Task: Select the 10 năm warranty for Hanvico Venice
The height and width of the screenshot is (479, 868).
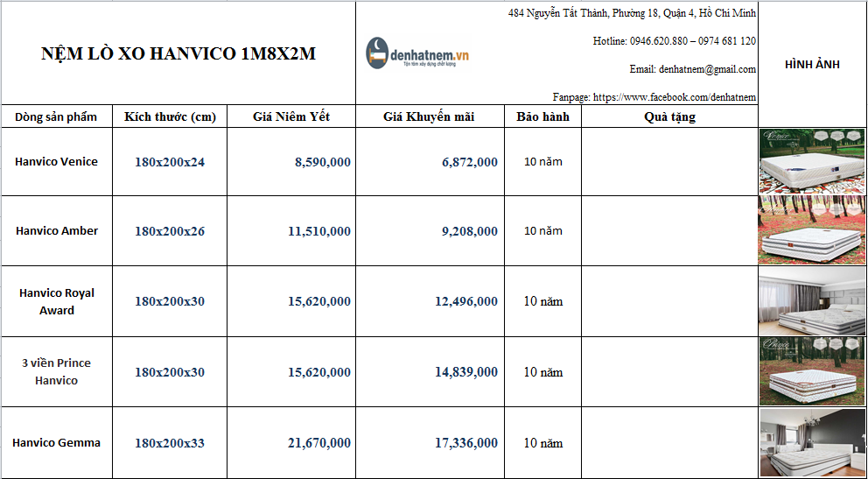Action: tap(542, 162)
